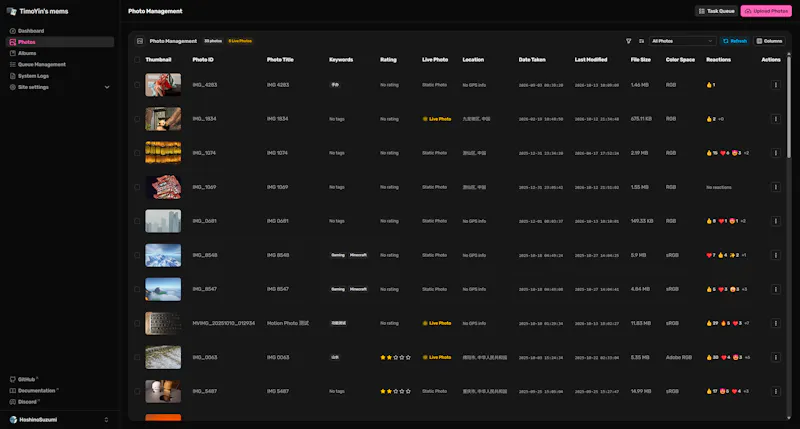
Task: Click 'No reactions' in IMG_1069 row
Action: 719,187
